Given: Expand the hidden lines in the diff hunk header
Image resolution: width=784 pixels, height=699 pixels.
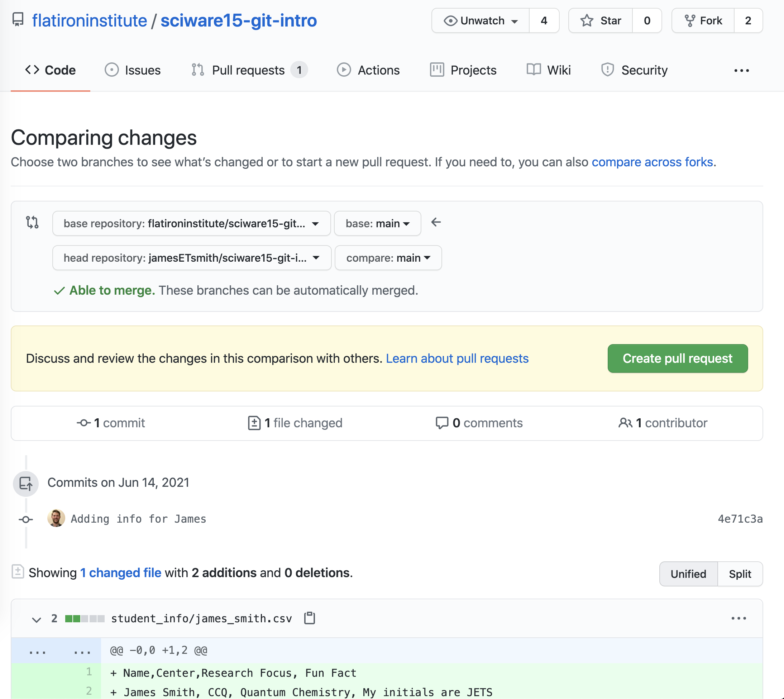Looking at the screenshot, I should [56, 651].
